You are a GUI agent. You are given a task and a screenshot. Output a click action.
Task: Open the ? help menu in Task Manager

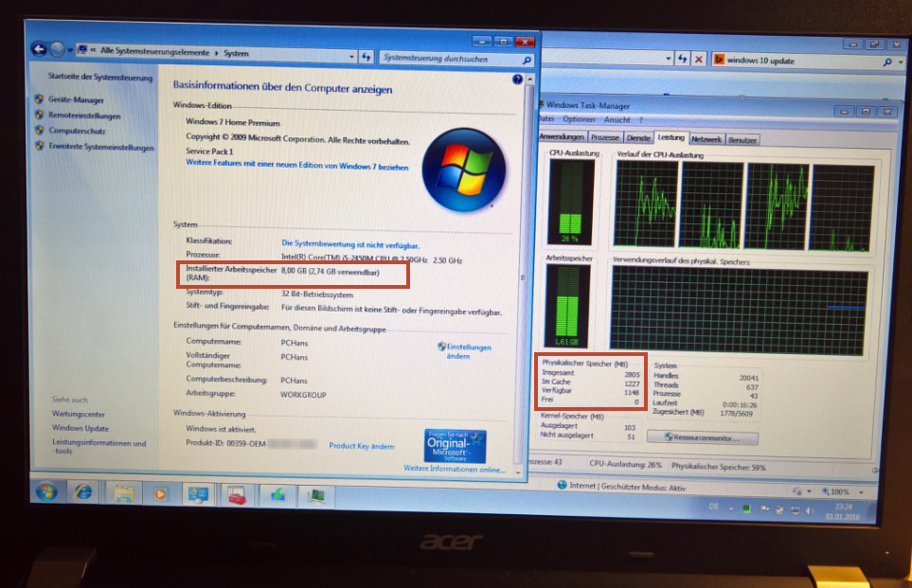point(641,120)
